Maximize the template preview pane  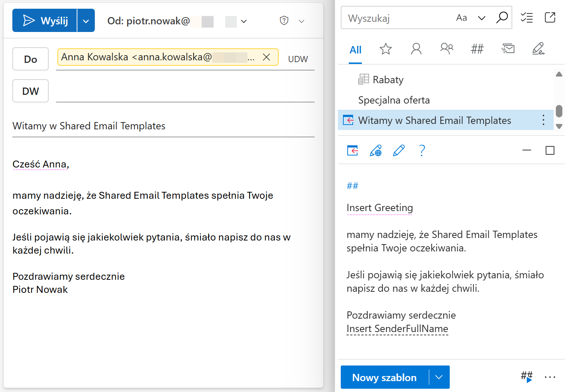click(550, 150)
